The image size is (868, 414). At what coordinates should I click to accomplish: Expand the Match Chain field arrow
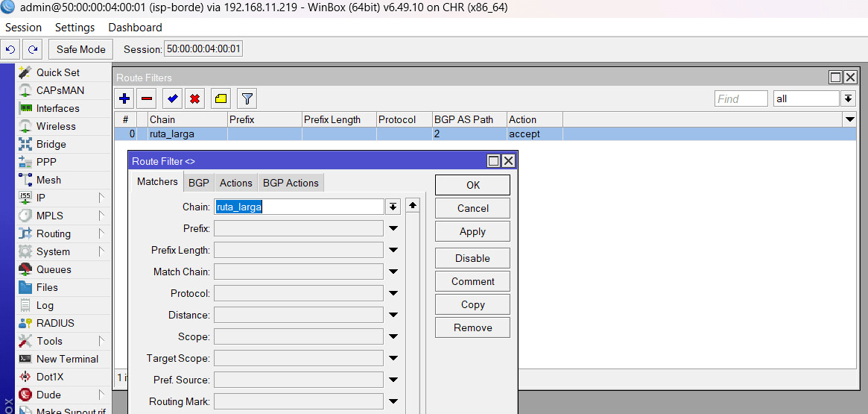[393, 272]
